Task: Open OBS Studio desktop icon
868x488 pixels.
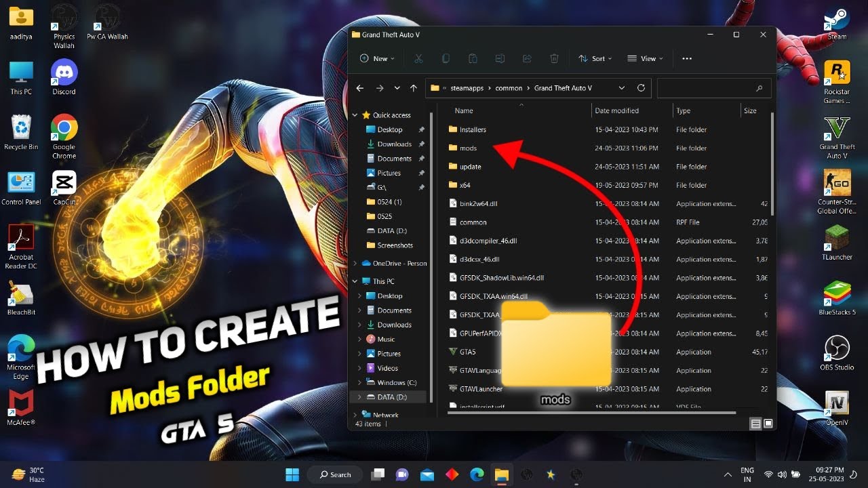Action: click(837, 353)
